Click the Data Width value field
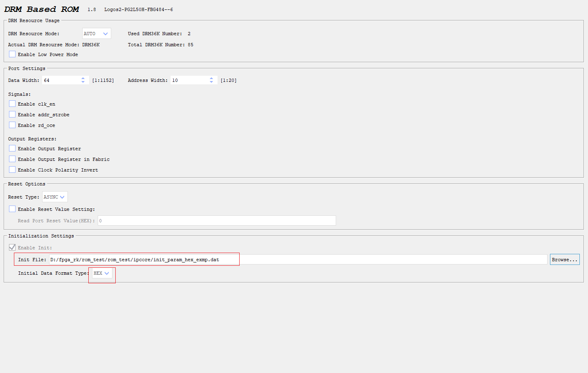The width and height of the screenshot is (588, 373). 61,80
